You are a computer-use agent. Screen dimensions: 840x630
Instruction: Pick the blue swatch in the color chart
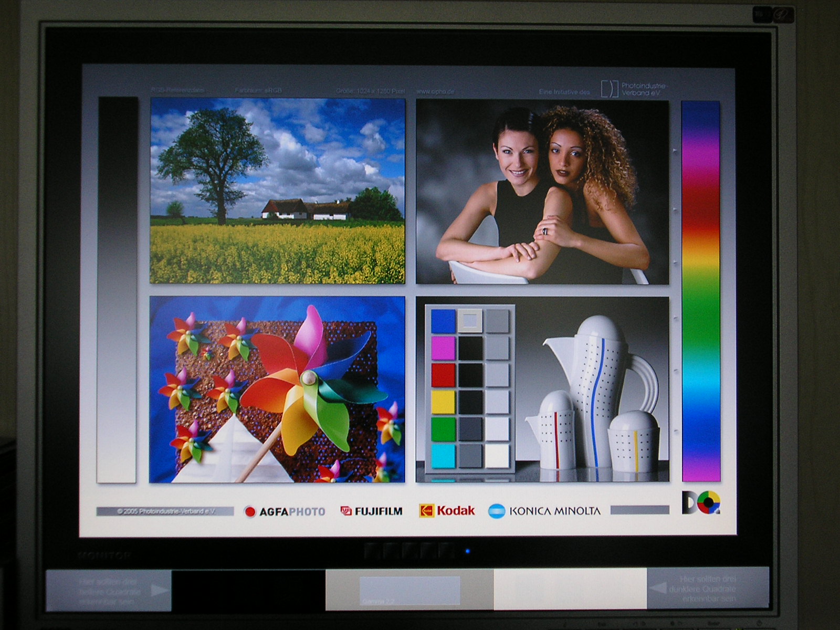pyautogui.click(x=443, y=321)
